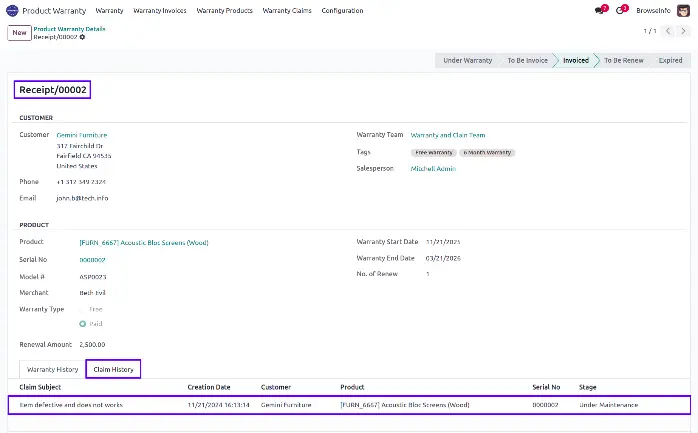Open the messages chat icon
The image size is (698, 433).
point(600,10)
